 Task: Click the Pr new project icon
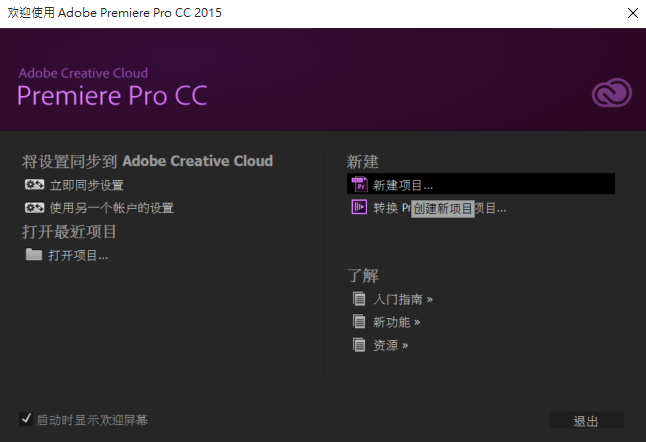click(x=359, y=185)
